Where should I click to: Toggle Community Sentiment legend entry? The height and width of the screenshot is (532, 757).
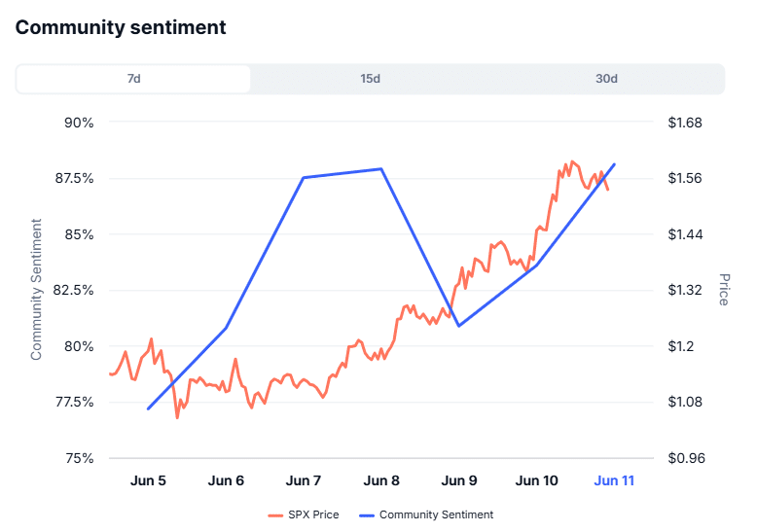tap(436, 514)
